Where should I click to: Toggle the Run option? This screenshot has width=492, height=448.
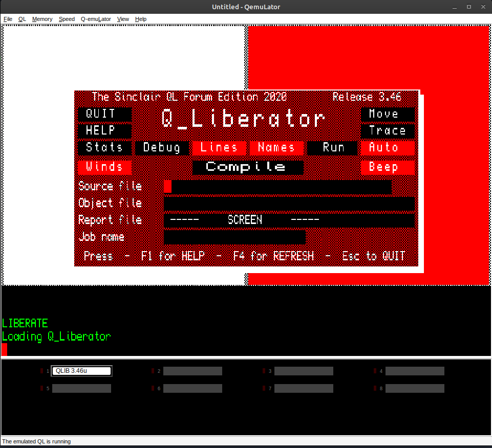[332, 148]
